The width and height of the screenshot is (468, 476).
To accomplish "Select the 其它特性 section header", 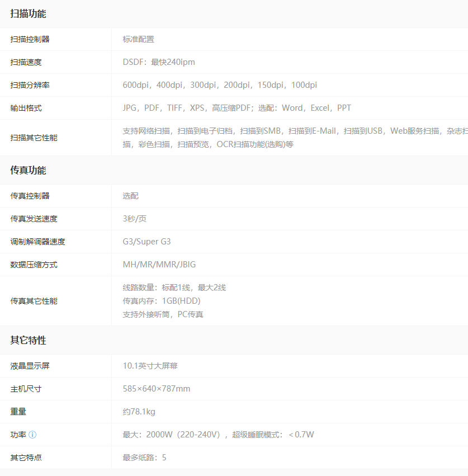I will (29, 341).
